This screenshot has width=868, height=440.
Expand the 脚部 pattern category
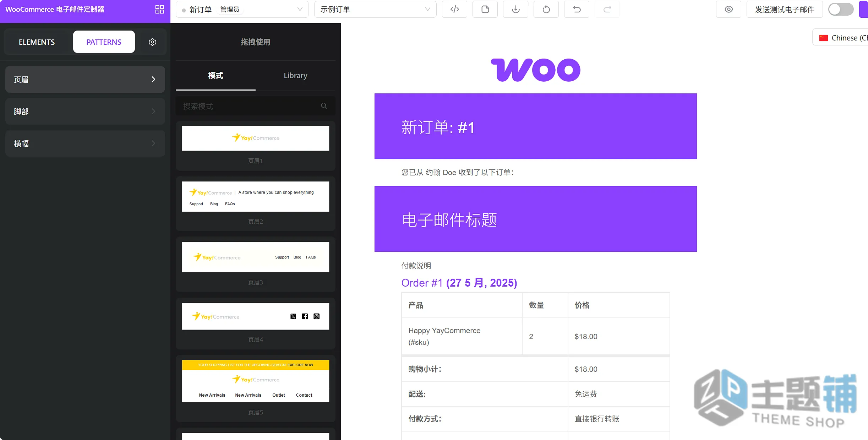85,112
